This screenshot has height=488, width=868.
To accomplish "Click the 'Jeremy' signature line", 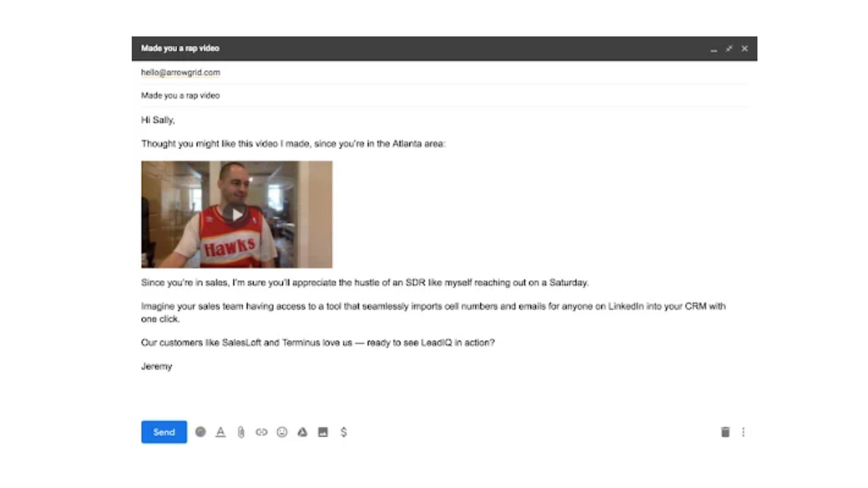I will [157, 366].
